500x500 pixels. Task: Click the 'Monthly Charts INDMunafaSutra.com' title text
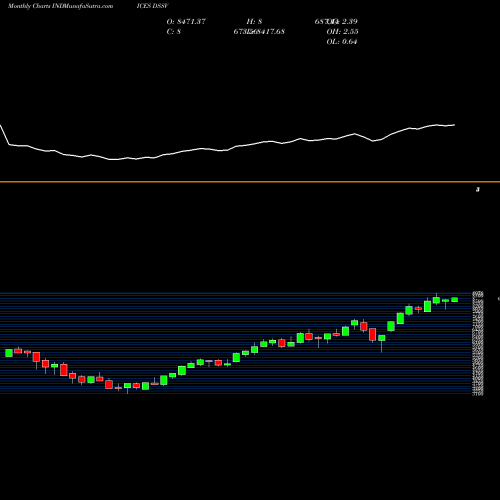click(60, 6)
